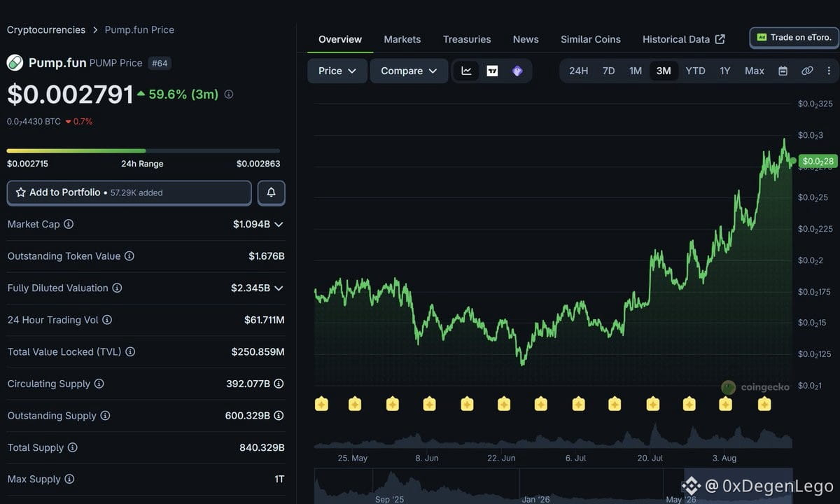Open the Treasuries tab
The height and width of the screenshot is (504, 840).
pyautogui.click(x=467, y=39)
